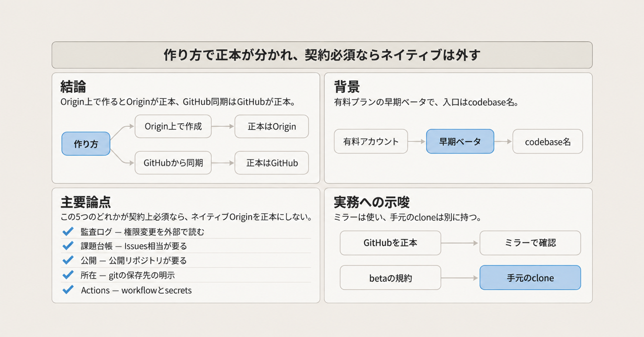This screenshot has width=644, height=337.
Task: Click the 作り方 blue box
Action: (86, 143)
